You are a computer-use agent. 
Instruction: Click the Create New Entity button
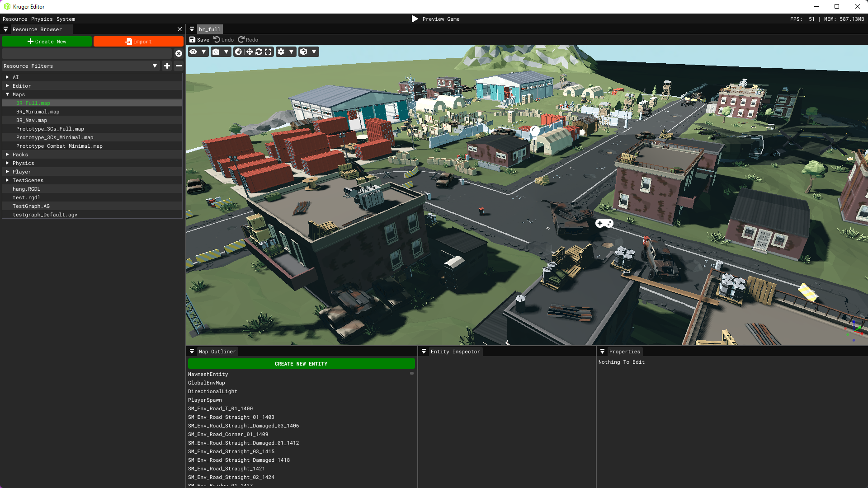point(301,364)
